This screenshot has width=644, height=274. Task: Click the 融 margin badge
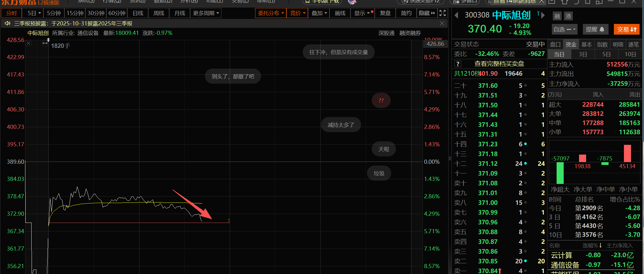click(557, 16)
